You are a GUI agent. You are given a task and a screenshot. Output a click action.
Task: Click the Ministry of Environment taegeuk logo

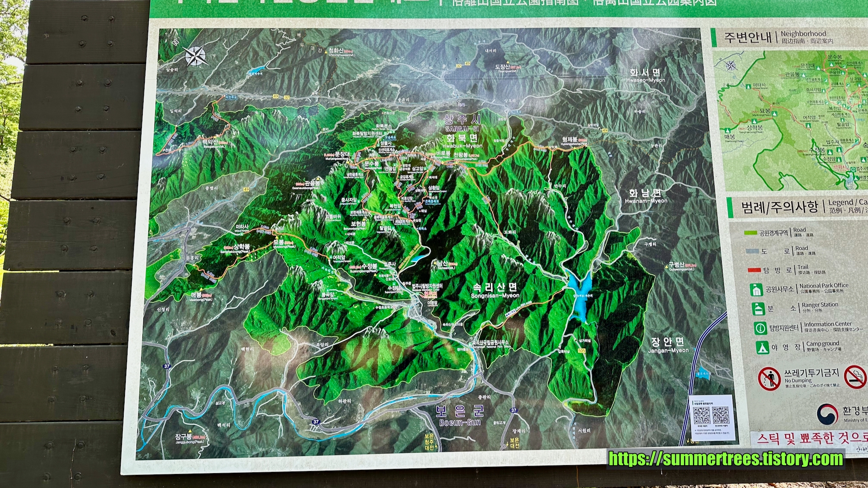pos(827,414)
